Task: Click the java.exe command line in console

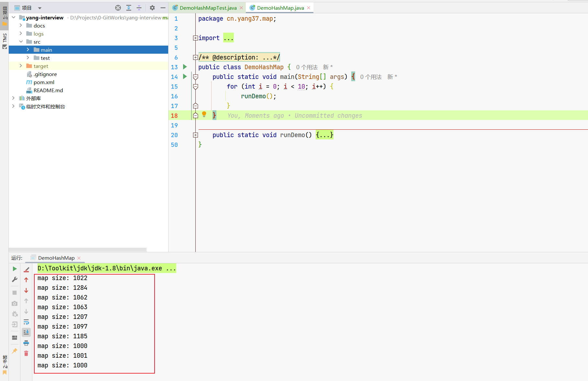Action: coord(106,268)
